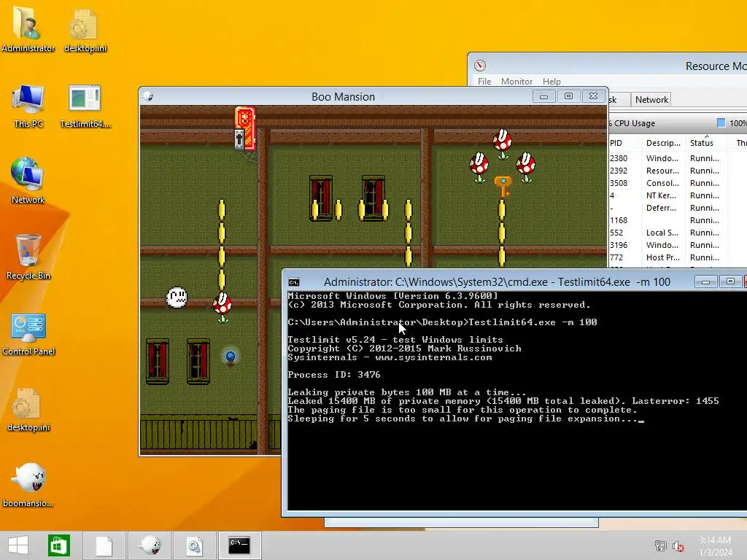Open the Store taskbar icon
Image resolution: width=747 pixels, height=560 pixels.
click(x=58, y=545)
